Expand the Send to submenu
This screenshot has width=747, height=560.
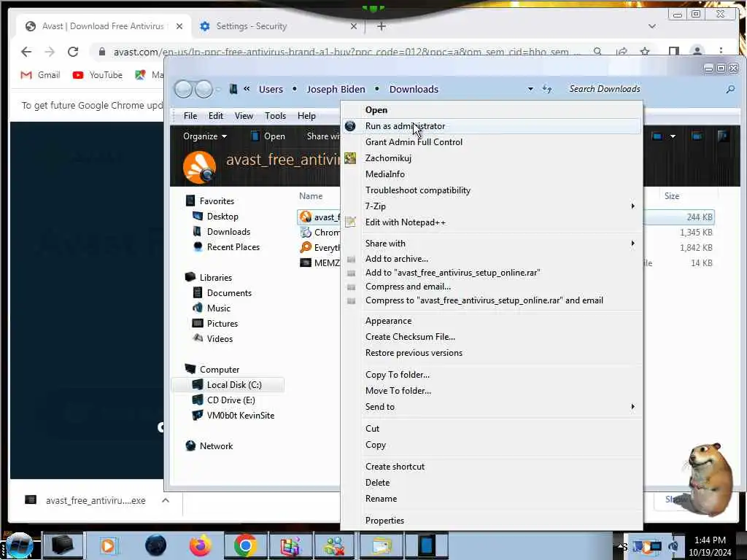[x=491, y=407]
